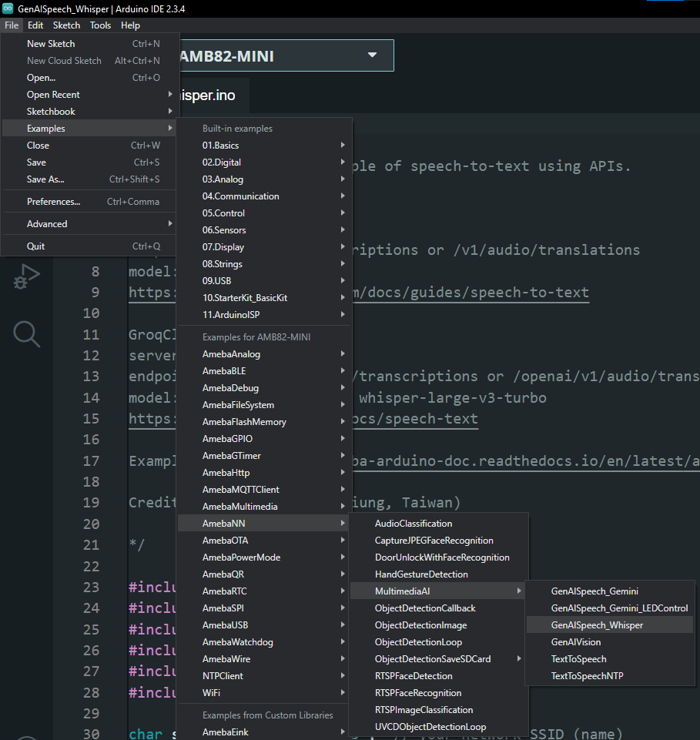
Task: Choose Open... from File menu
Action: [89, 78]
